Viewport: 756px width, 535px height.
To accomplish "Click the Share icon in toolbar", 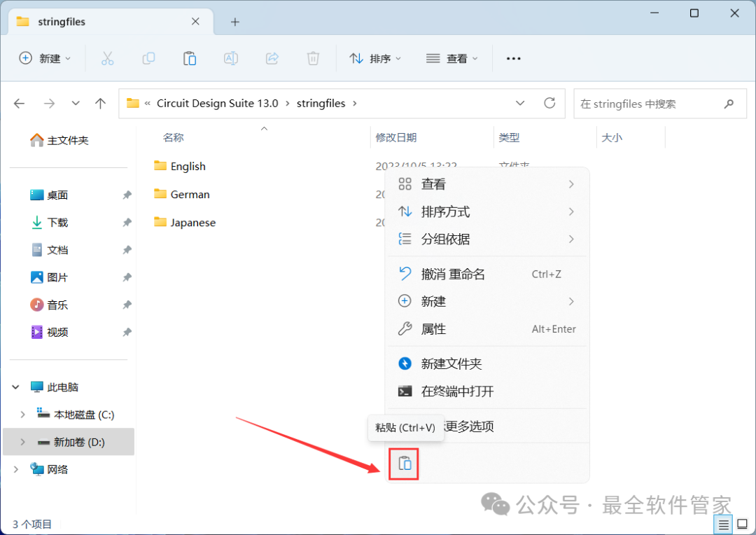I will click(272, 59).
